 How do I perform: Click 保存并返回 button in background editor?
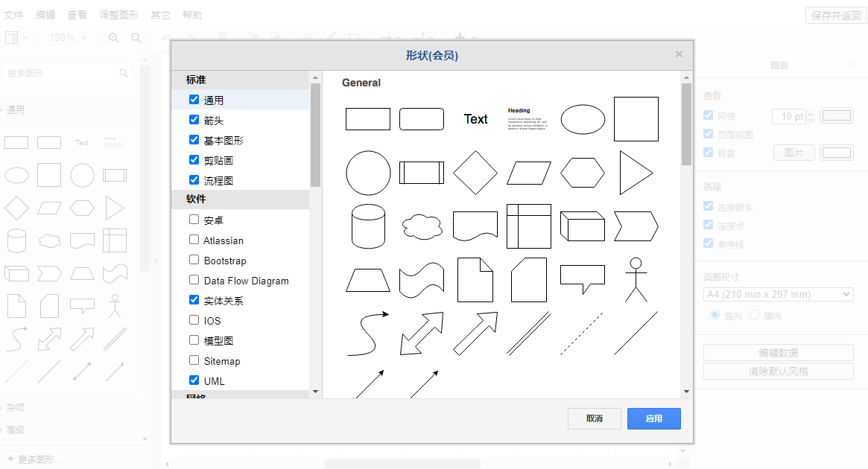point(836,16)
